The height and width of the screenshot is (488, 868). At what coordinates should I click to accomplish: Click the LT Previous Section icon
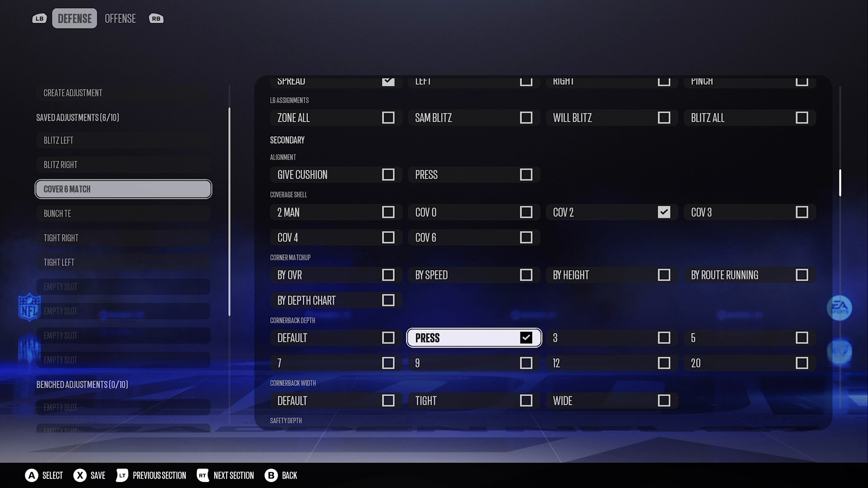(x=122, y=475)
